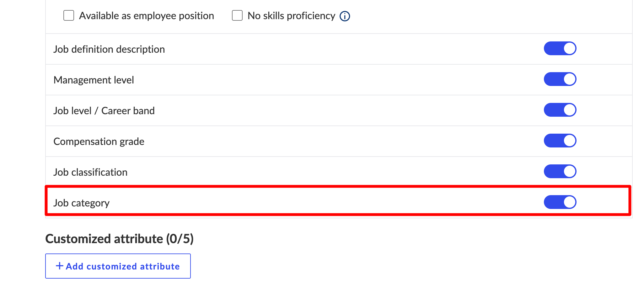Screen dimensions: 644x288
Task: Click the Customized attribute (0/5) heading
Action: pos(119,239)
